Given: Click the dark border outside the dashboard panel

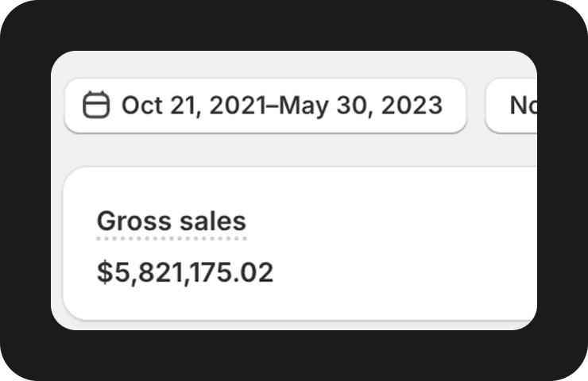Looking at the screenshot, I should point(24,190).
